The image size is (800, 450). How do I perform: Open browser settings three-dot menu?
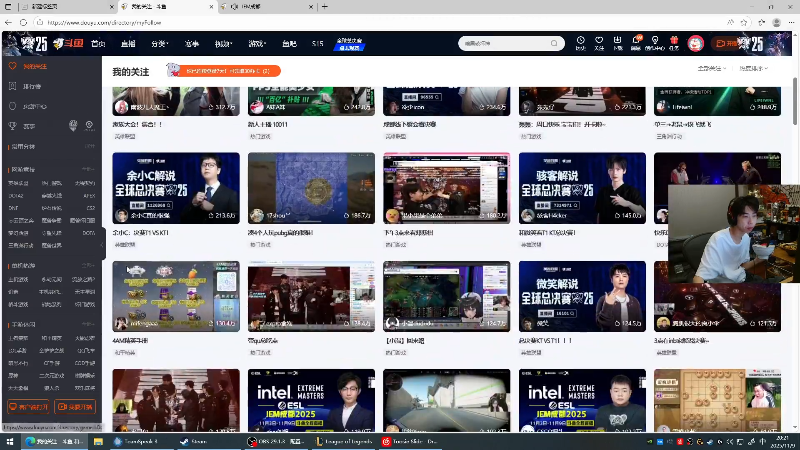(x=791, y=22)
